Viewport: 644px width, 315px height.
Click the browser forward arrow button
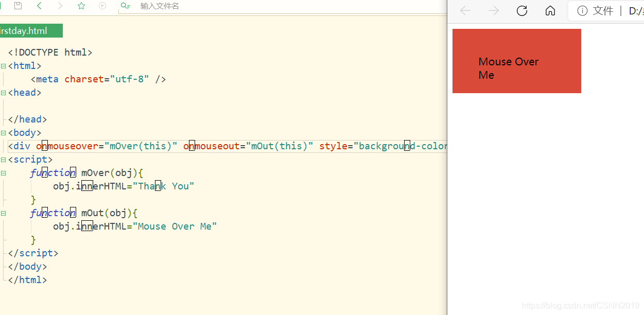click(494, 11)
